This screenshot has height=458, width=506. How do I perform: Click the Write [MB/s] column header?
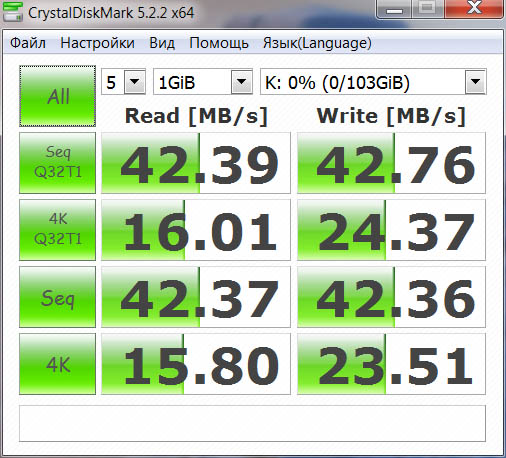pos(391,116)
